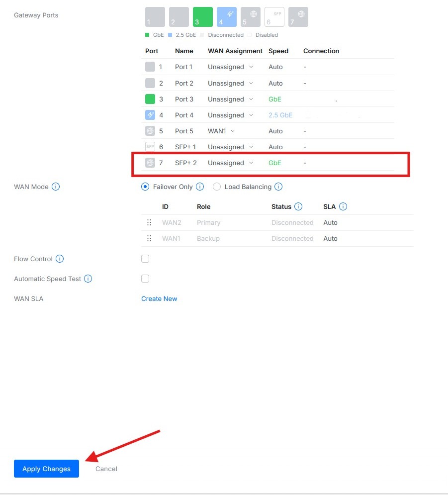Select Port 1 icon in the gateway port selector
The image size is (448, 495).
click(155, 16)
